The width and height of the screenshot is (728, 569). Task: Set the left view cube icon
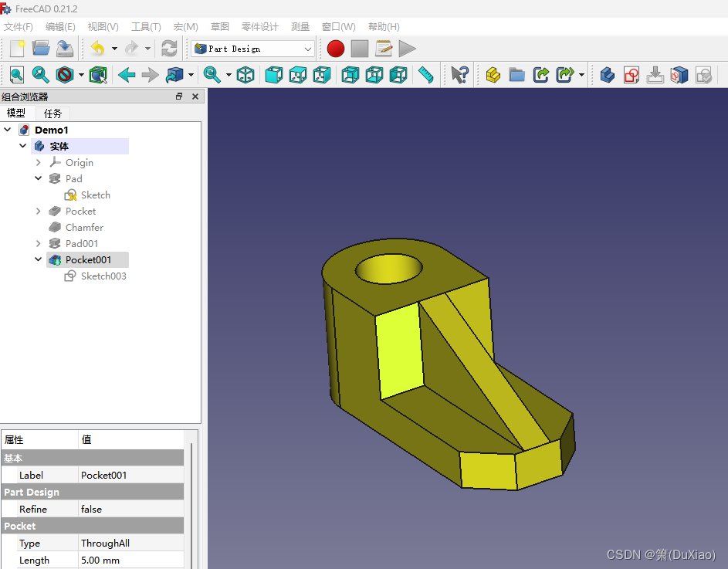(x=398, y=75)
